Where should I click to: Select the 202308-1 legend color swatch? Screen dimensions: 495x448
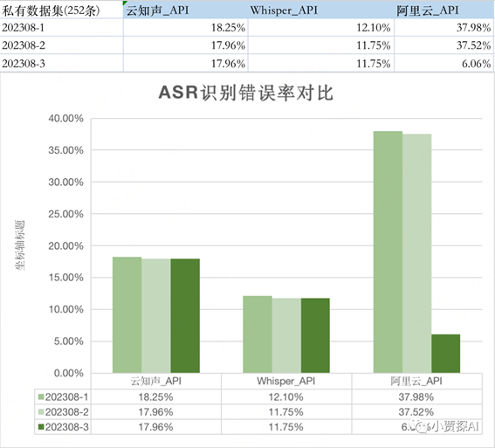pyautogui.click(x=41, y=396)
